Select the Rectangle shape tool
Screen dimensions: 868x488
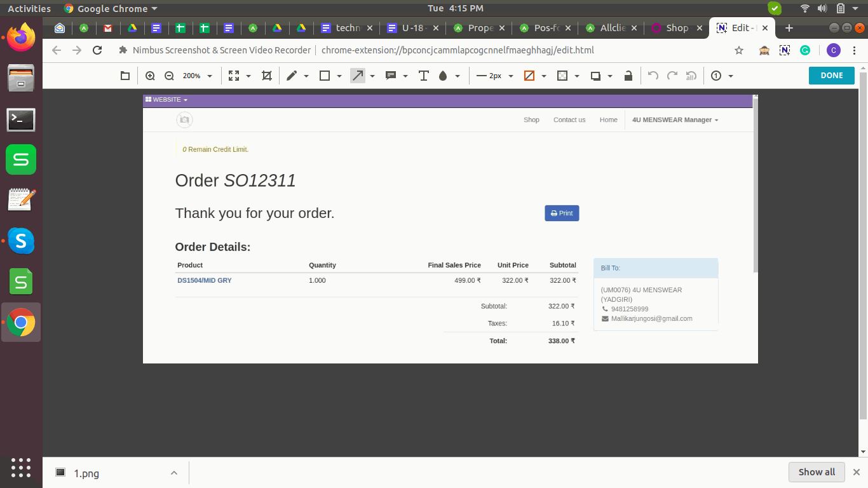325,76
